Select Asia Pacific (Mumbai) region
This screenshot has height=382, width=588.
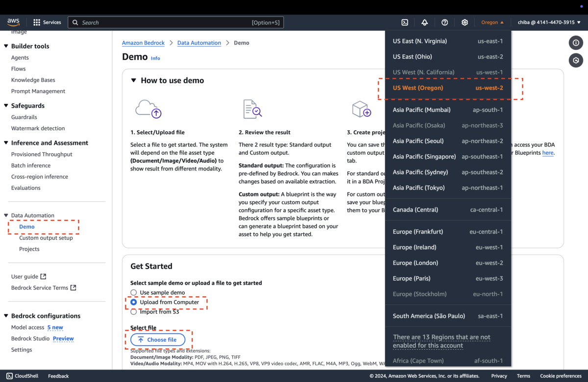tap(448, 110)
